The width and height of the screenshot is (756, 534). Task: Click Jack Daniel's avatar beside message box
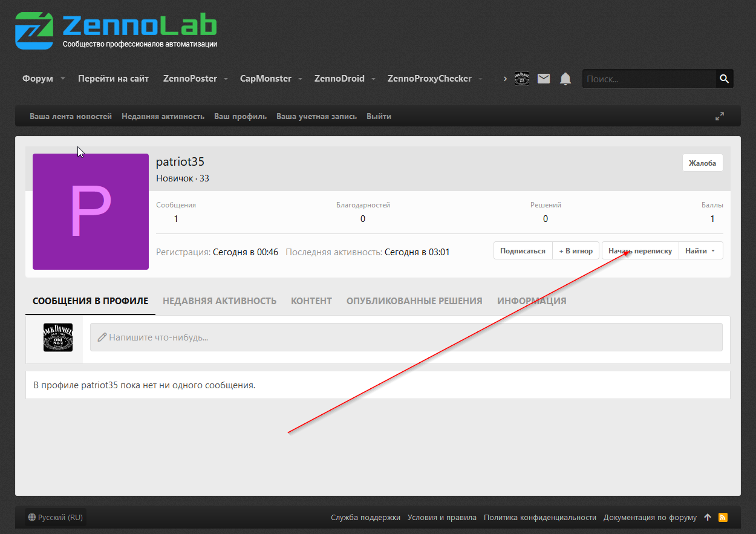(58, 337)
